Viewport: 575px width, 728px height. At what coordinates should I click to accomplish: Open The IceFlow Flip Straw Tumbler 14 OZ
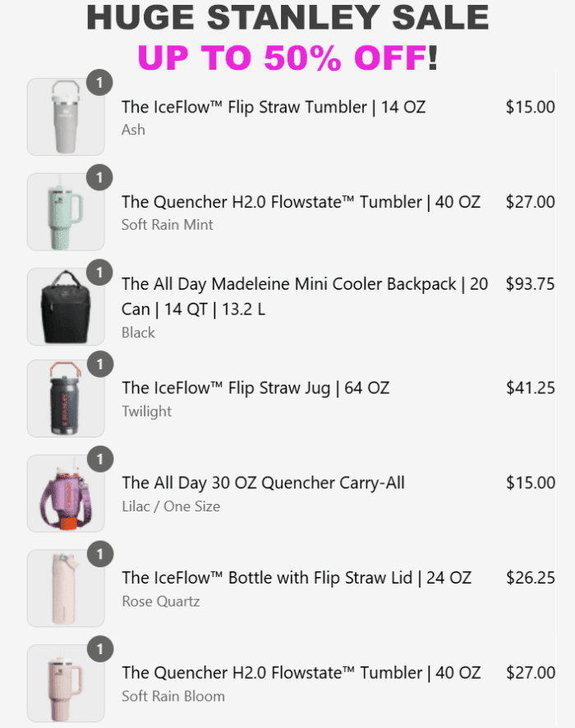click(x=274, y=107)
